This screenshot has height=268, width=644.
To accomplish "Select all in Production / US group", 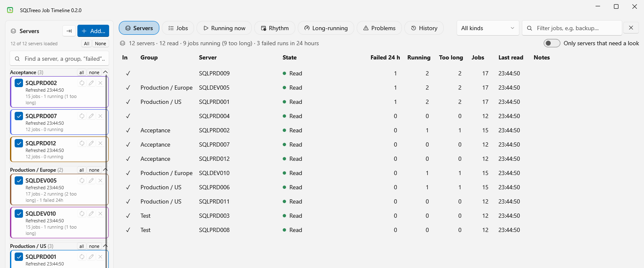I will [82, 246].
